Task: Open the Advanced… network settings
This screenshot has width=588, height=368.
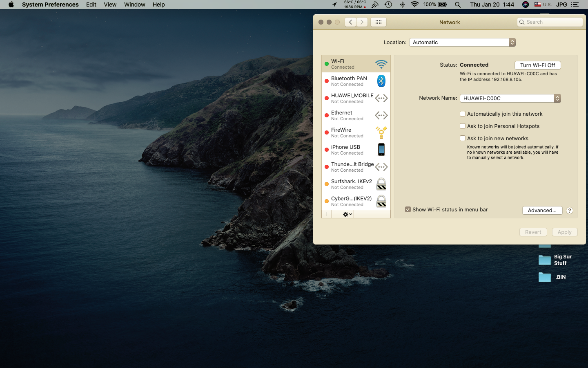Action: point(542,211)
